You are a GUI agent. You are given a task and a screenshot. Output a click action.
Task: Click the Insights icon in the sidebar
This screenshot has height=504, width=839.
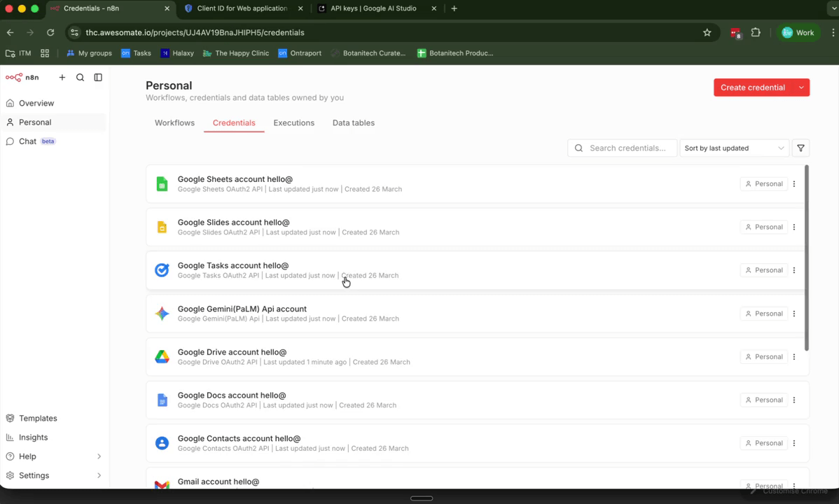click(11, 437)
